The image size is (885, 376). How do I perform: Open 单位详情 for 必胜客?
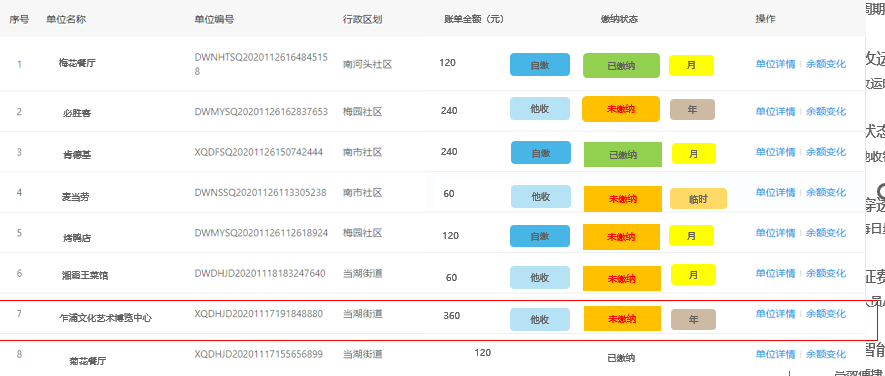tap(775, 111)
